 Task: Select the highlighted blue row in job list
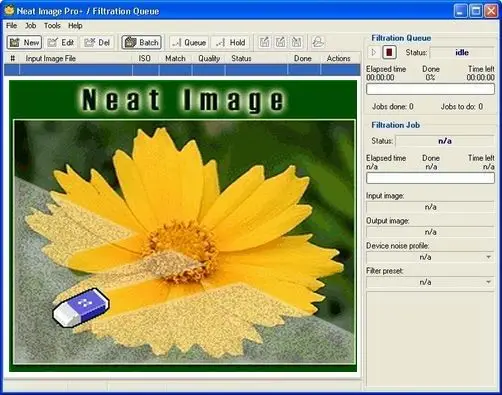(182, 70)
